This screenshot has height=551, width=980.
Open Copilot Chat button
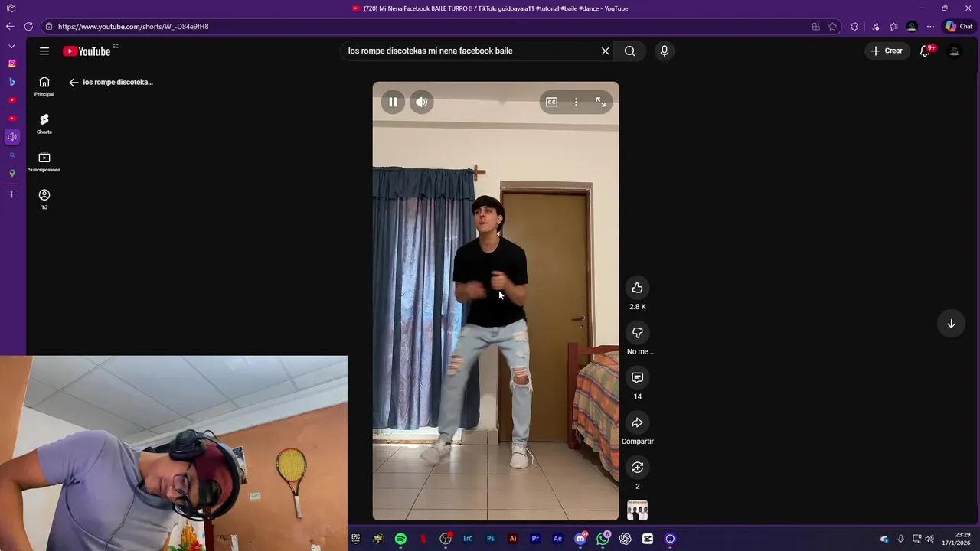click(959, 27)
